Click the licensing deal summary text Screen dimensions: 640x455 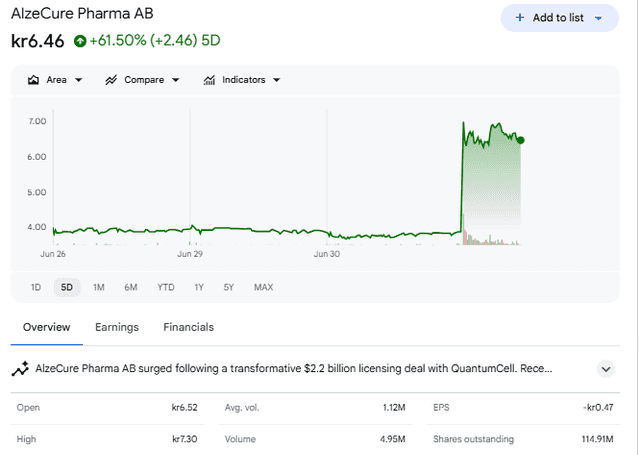coord(293,369)
